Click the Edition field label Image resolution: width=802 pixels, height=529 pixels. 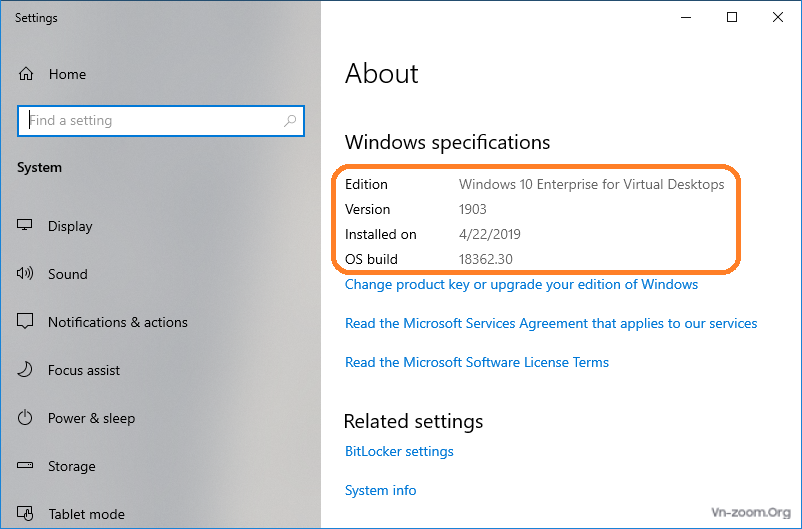pos(366,184)
